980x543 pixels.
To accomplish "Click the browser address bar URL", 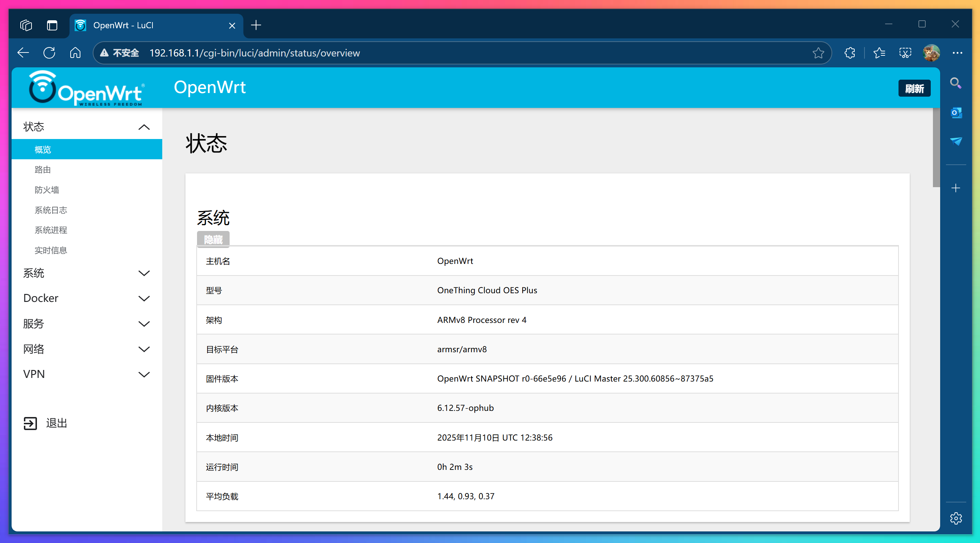I will tap(255, 53).
